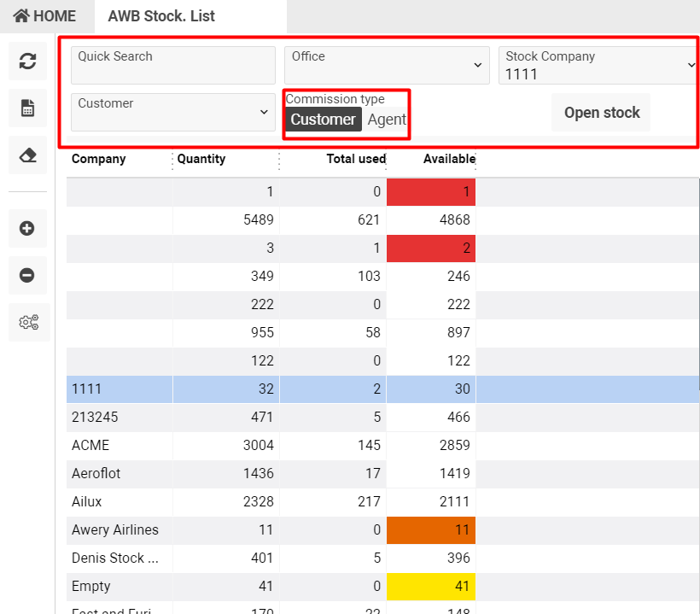Click the HOME house icon

20,15
